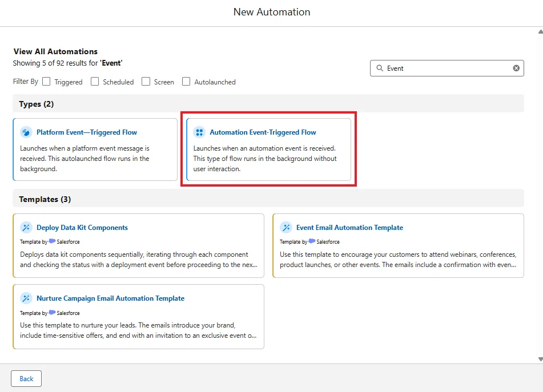Open Nurture Campaign Email Automation Template

[x=110, y=298]
